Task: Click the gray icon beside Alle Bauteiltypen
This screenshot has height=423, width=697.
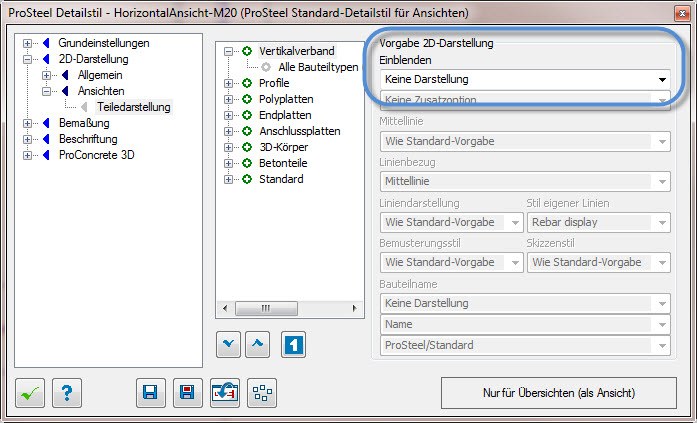Action: pos(266,67)
